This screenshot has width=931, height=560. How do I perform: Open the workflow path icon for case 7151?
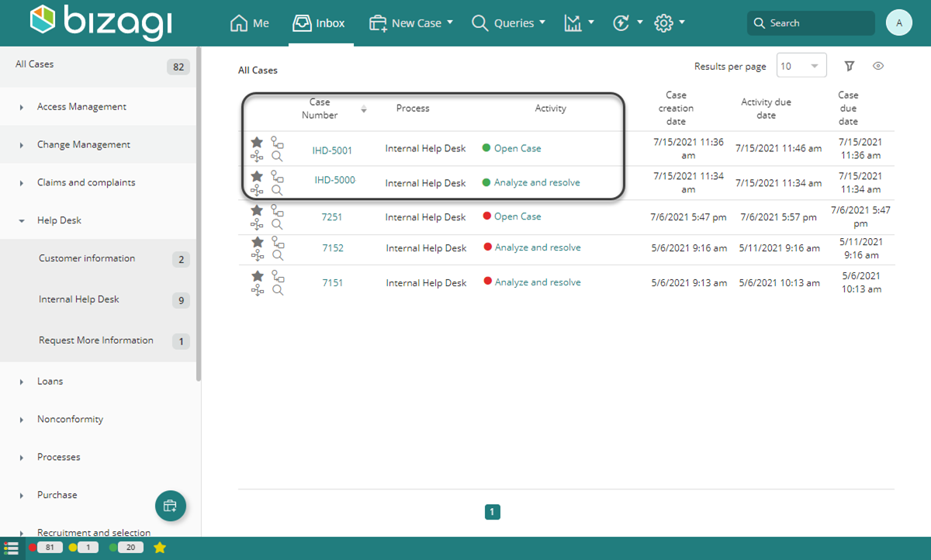pyautogui.click(x=277, y=276)
